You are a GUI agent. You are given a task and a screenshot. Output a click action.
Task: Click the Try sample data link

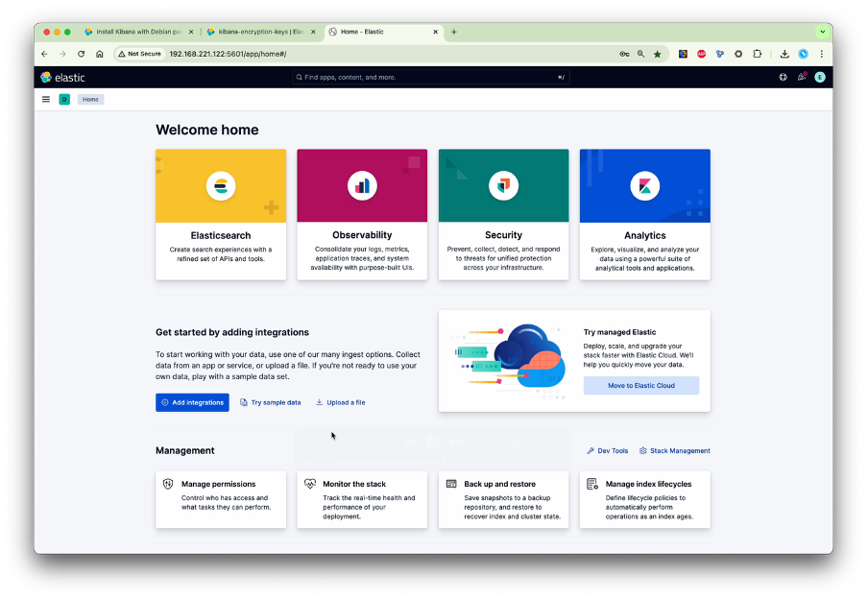[x=270, y=402]
